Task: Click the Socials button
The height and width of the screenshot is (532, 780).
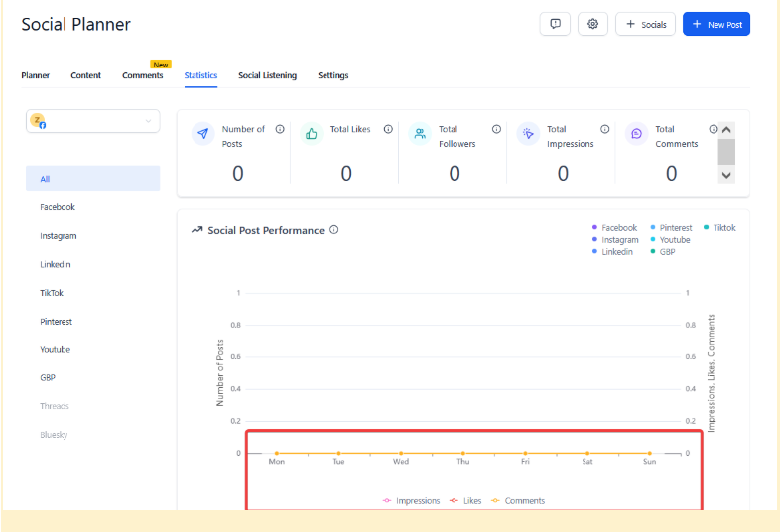Action: [x=645, y=24]
